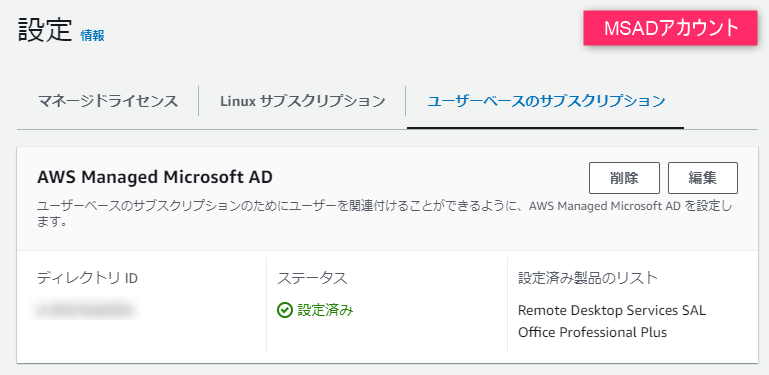Click the blurred directory ID value

tap(85, 310)
